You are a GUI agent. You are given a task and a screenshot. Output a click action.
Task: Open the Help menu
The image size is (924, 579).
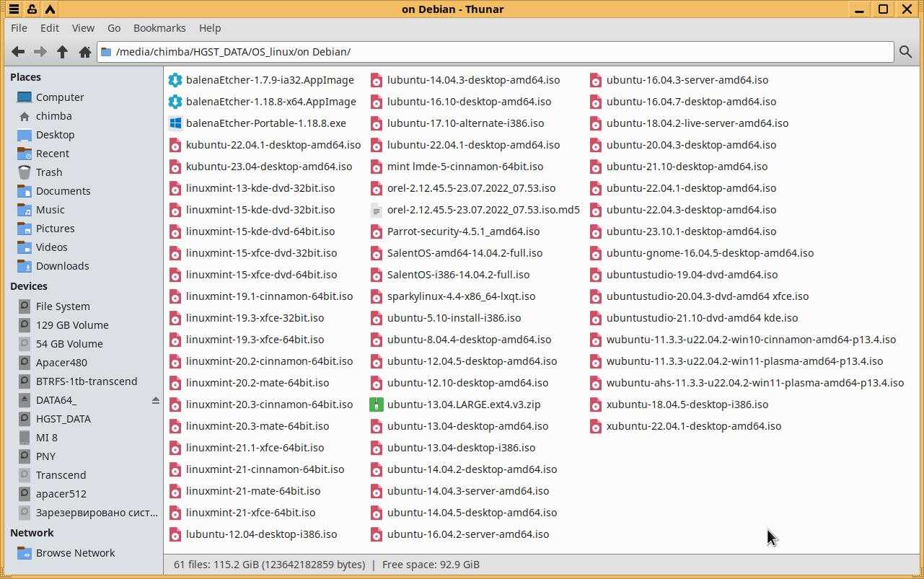[210, 28]
